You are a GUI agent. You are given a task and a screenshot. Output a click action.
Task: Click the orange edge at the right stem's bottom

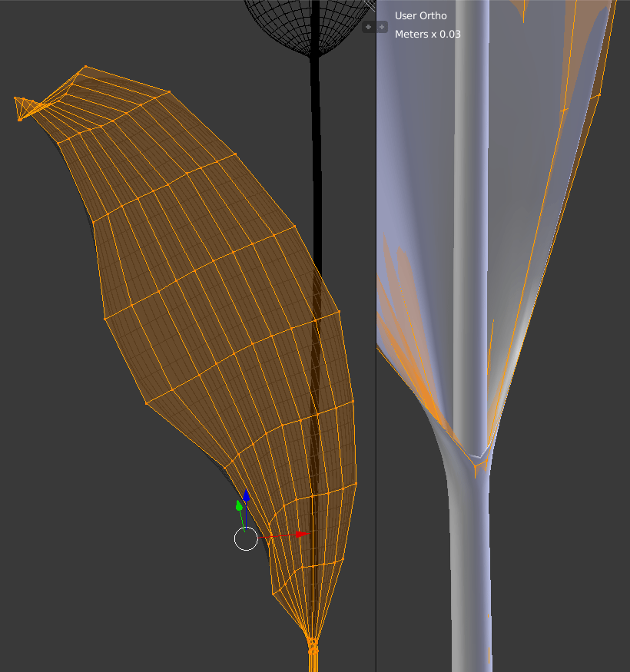click(x=489, y=657)
